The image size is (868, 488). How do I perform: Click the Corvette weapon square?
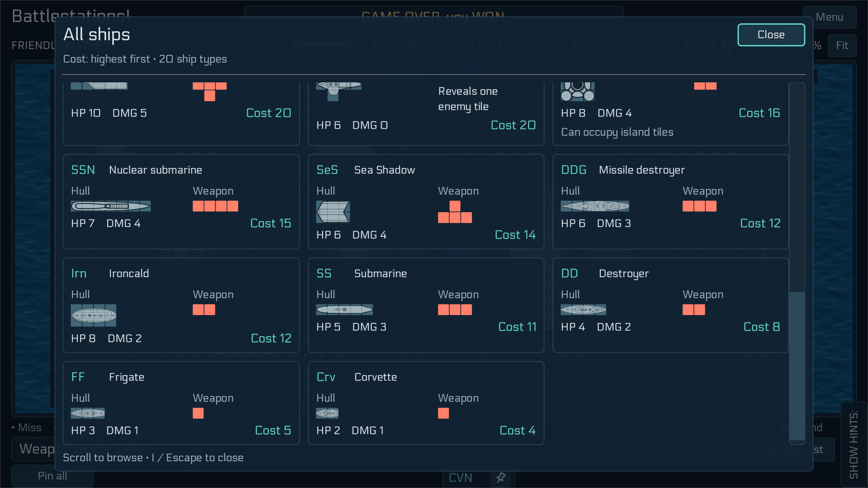coord(443,413)
